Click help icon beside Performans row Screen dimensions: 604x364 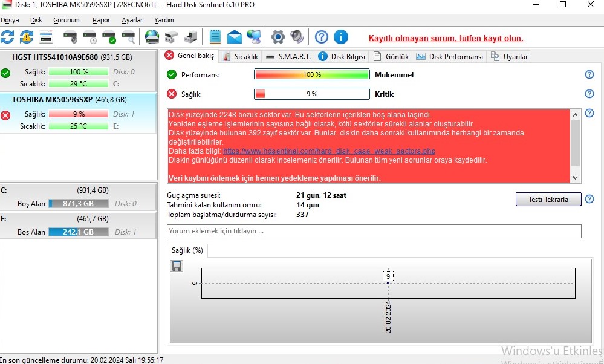(x=589, y=74)
